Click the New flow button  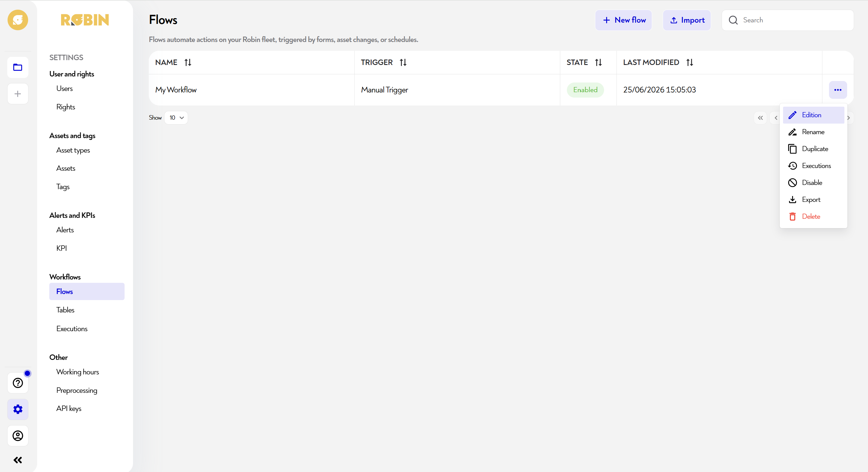[623, 20]
